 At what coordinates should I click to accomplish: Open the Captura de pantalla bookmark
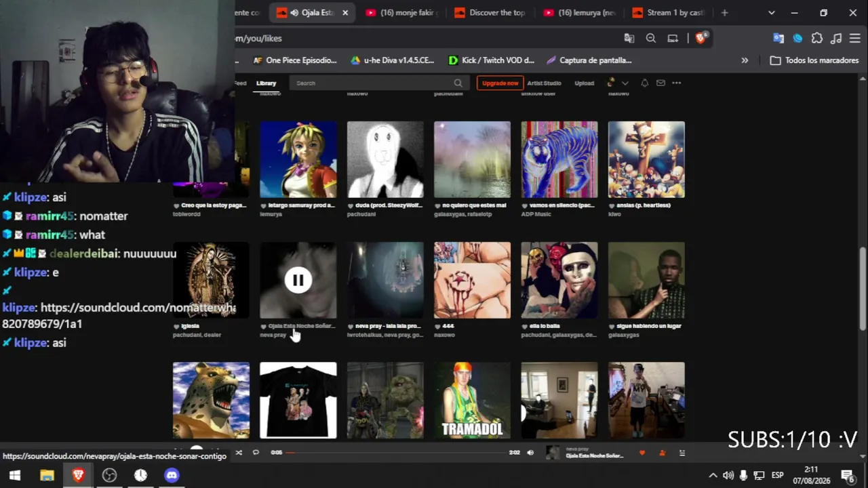(589, 60)
